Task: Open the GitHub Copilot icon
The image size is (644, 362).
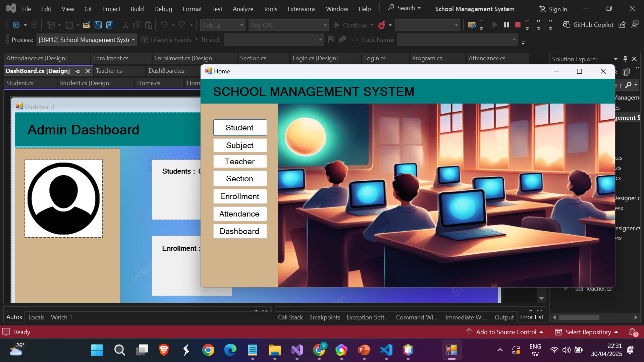Action: [x=567, y=24]
